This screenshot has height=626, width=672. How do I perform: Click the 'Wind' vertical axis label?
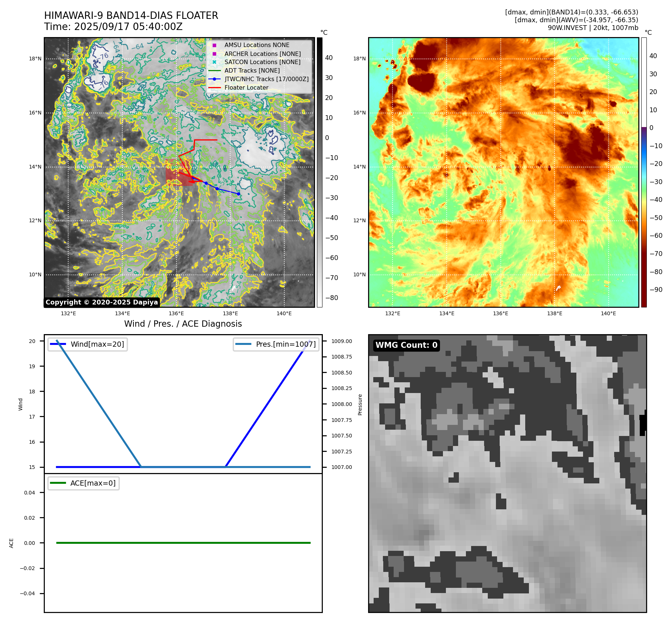coord(20,404)
